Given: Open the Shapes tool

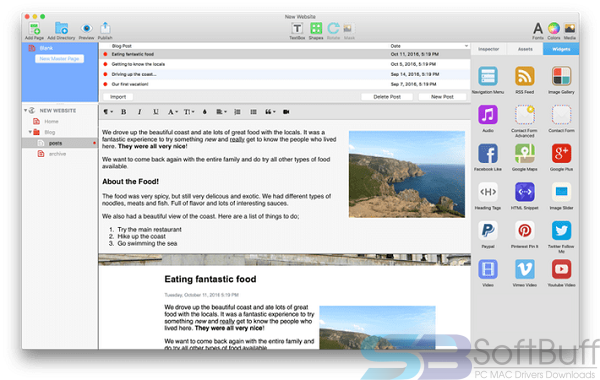Looking at the screenshot, I should tap(316, 28).
